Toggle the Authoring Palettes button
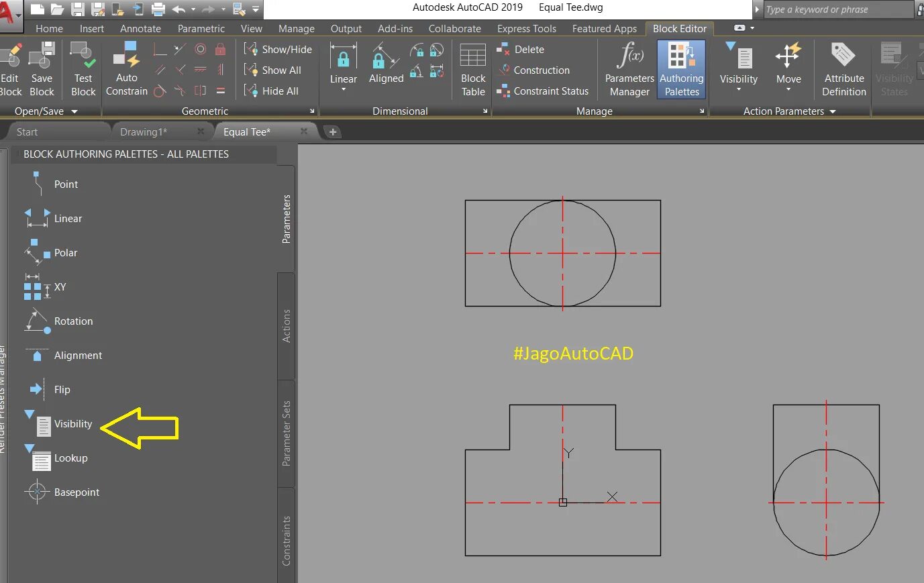Image resolution: width=924 pixels, height=583 pixels. 681,69
